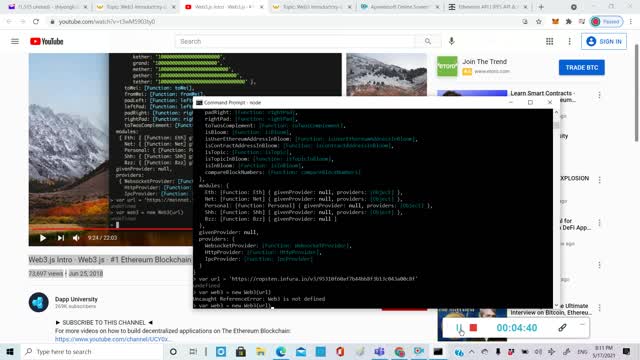Screen dimensions: 640x360
Task: Switch to the Apowersoft Online Screen tab
Action: click(400, 7)
